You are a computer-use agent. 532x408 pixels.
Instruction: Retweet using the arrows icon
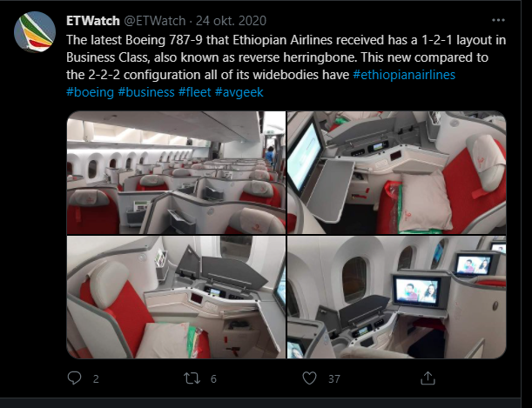click(192, 378)
